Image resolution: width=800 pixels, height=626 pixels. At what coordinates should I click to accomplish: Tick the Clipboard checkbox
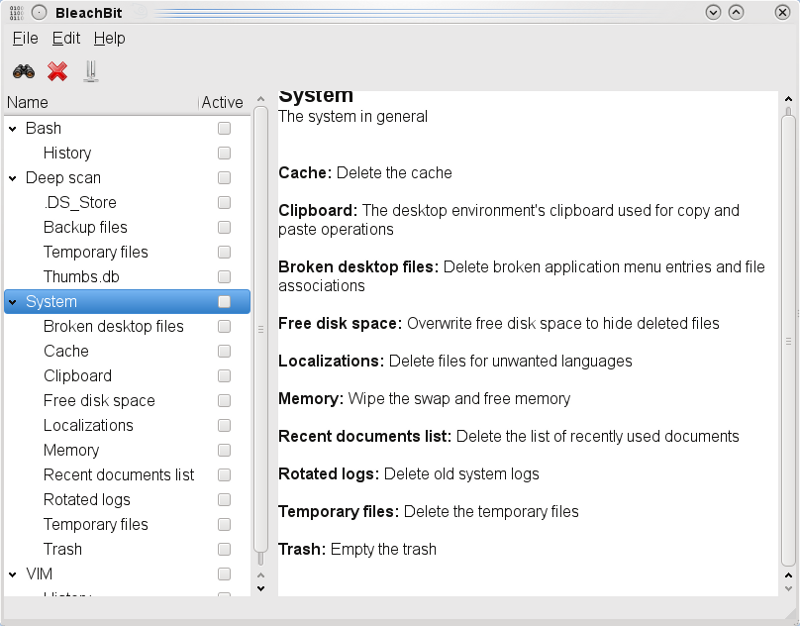click(x=224, y=376)
